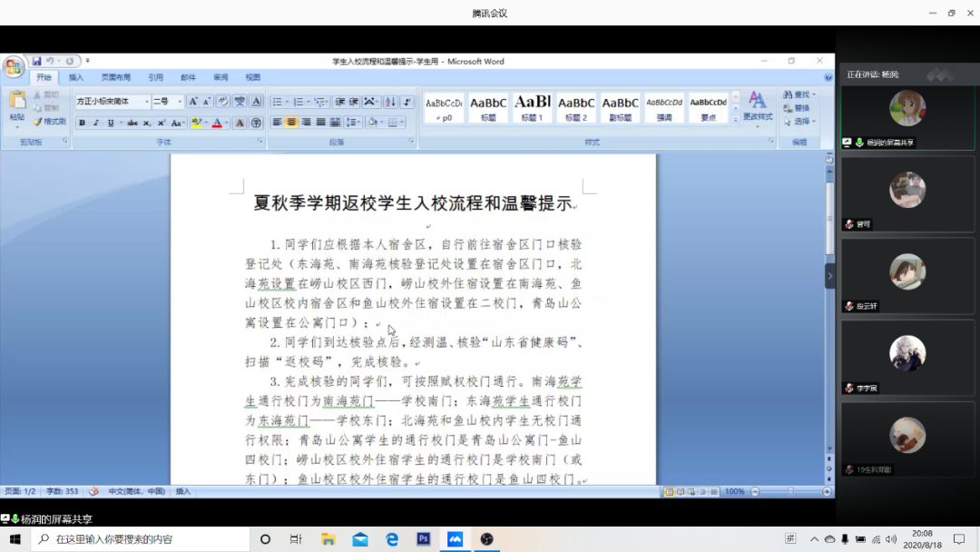The image size is (980, 552).
Task: Toggle italic formatting
Action: pyautogui.click(x=95, y=123)
